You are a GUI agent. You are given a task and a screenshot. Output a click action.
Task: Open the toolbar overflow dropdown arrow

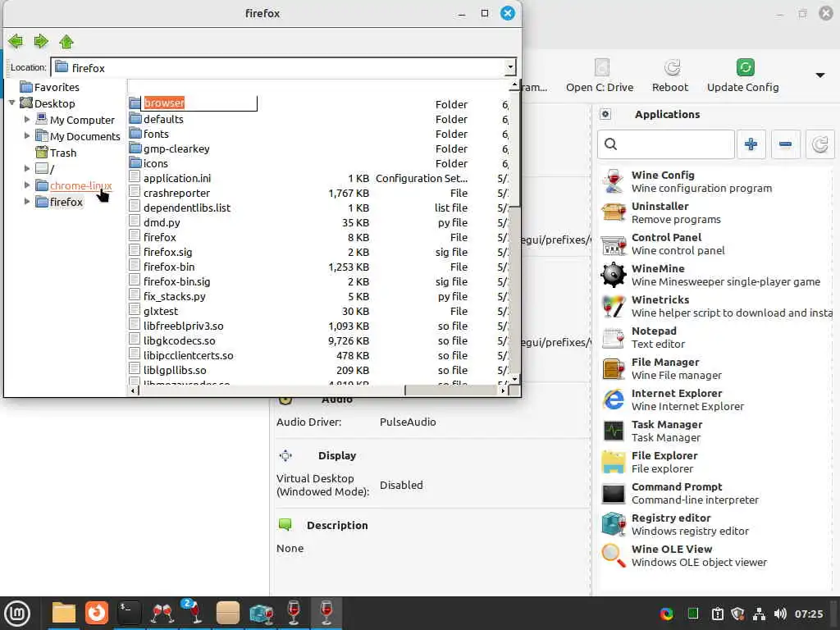coord(819,75)
